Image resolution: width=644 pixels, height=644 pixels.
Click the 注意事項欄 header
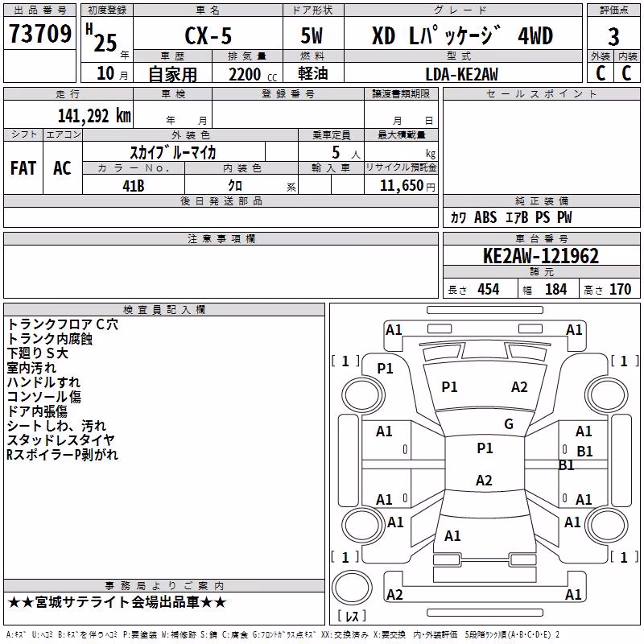pyautogui.click(x=221, y=238)
